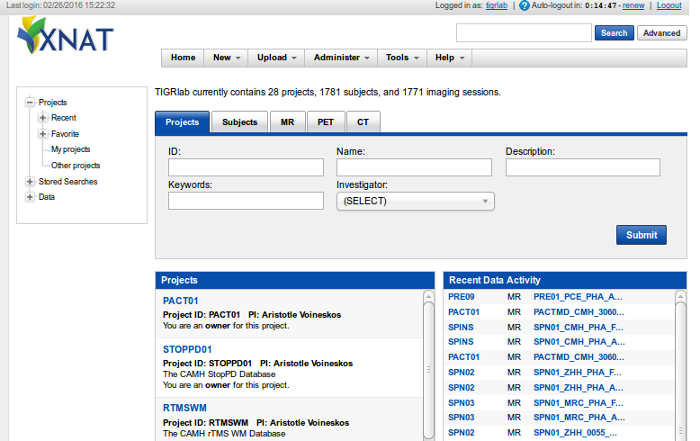Open the Administer menu
Viewport: 700px width, 441px height.
[x=341, y=58]
